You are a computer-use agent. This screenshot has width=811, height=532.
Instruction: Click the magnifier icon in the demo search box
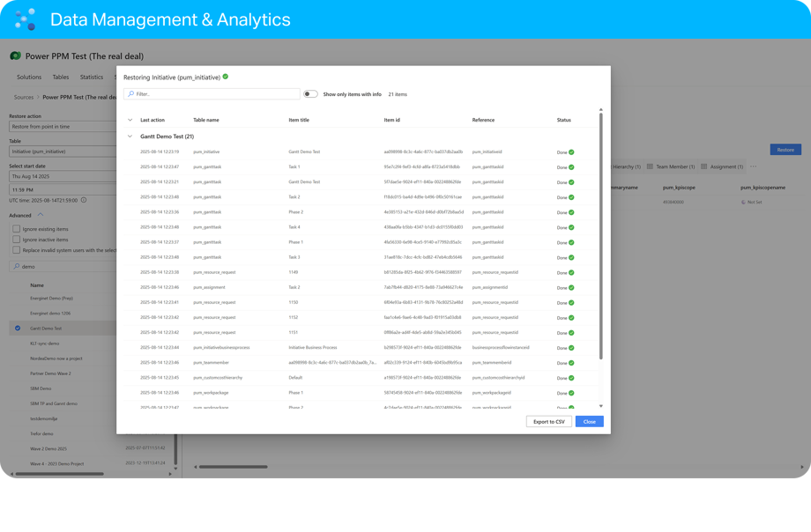point(16,266)
